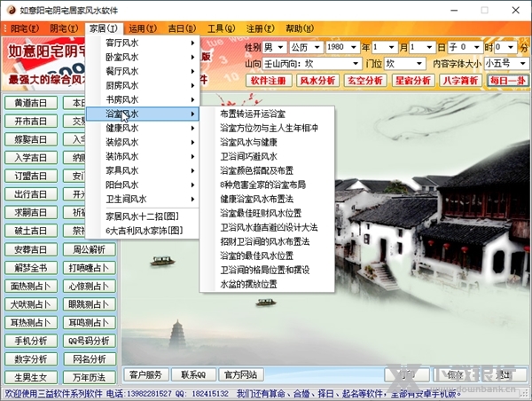Expand 卧室风水 submenu
Viewport: 532px width, 401px height.
click(x=143, y=57)
